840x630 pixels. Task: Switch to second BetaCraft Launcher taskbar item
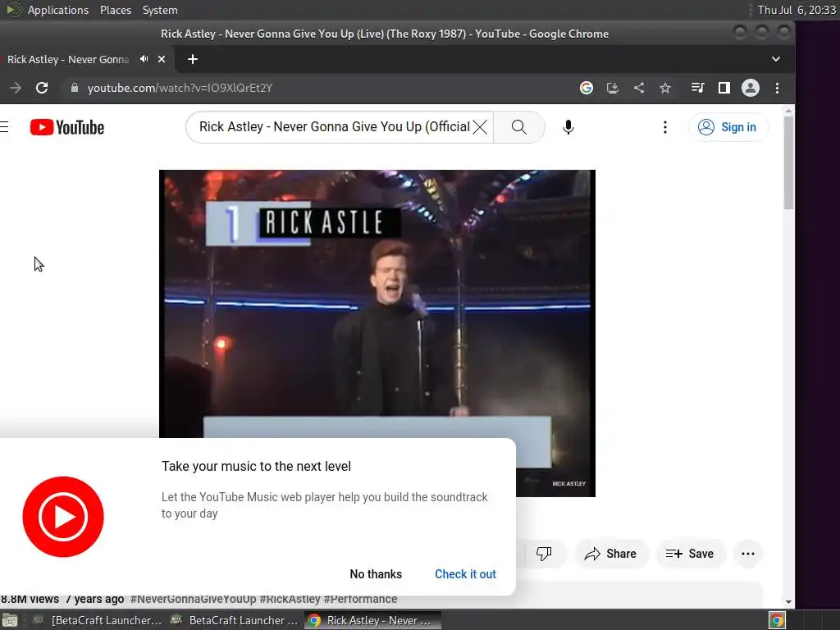click(234, 620)
